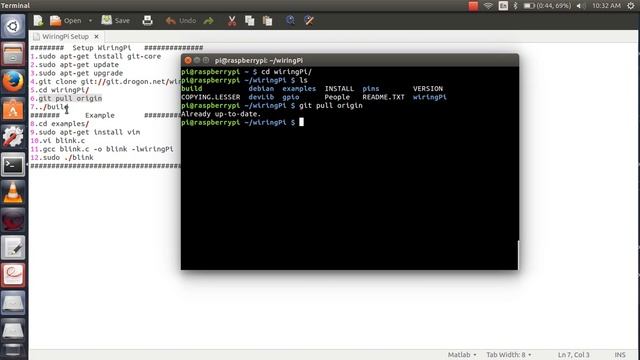This screenshot has height=360, width=640.
Task: Open the Bluetooth indicator menu
Action: (x=516, y=6)
